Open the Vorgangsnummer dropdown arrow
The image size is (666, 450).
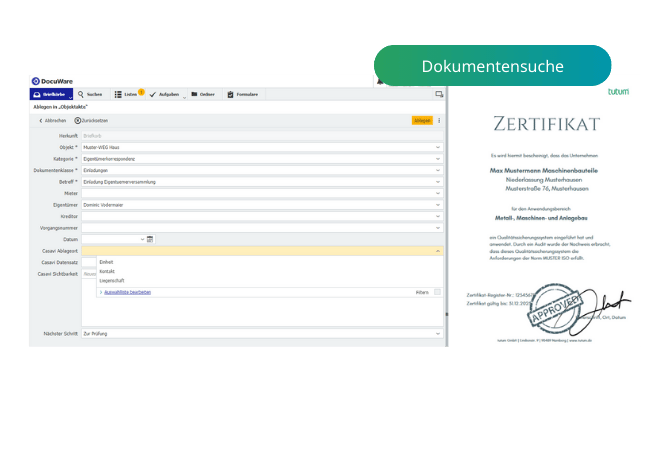tap(438, 228)
